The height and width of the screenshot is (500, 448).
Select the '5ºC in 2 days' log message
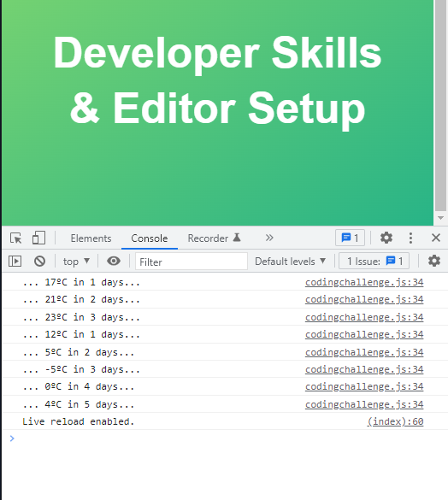(79, 352)
